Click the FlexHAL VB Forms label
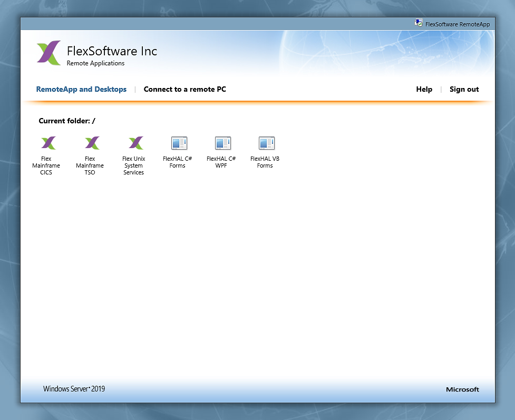Image resolution: width=515 pixels, height=420 pixels. coord(265,162)
